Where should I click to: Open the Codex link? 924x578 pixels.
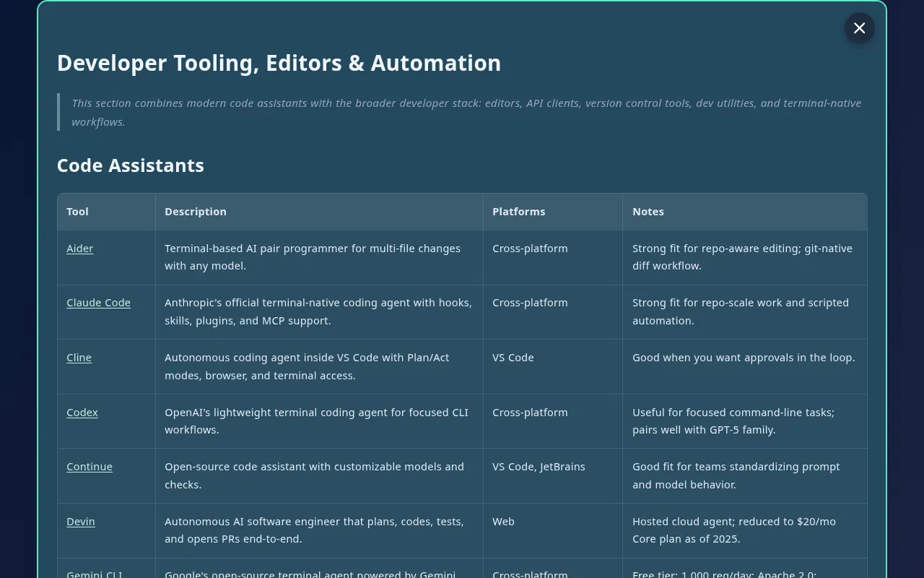82,413
